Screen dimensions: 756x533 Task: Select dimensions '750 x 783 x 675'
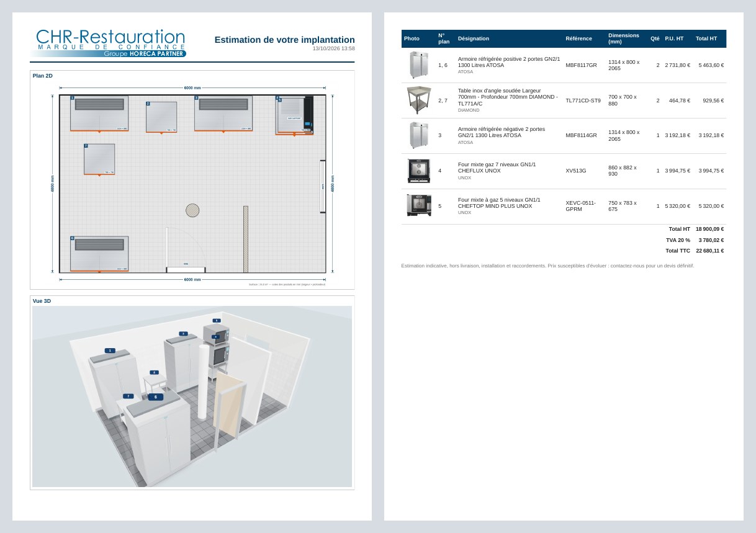point(623,206)
